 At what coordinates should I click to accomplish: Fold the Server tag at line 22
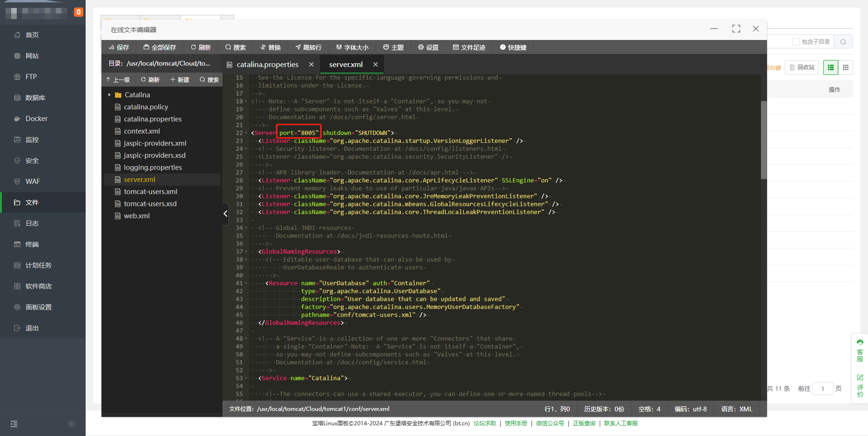246,133
